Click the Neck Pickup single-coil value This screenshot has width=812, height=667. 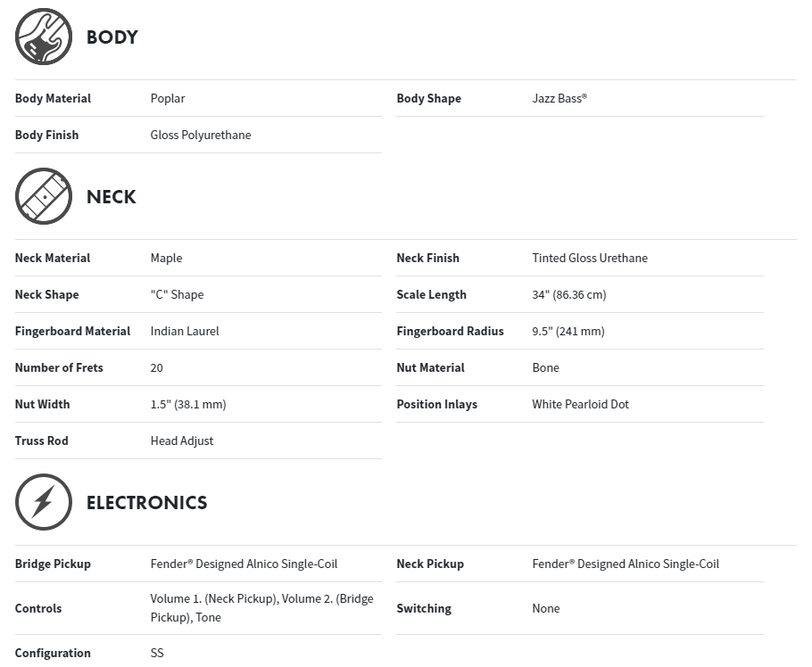[x=626, y=564]
